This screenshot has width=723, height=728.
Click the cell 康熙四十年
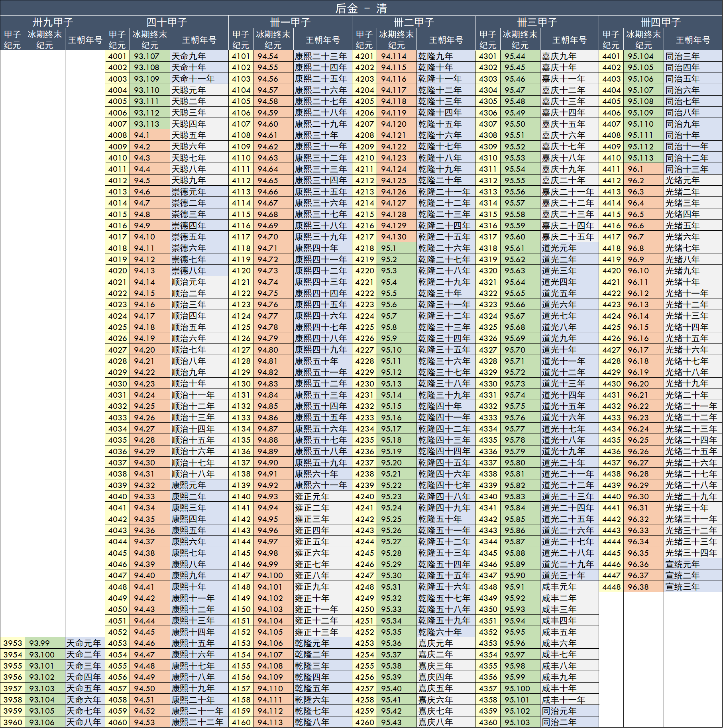pyautogui.click(x=323, y=248)
